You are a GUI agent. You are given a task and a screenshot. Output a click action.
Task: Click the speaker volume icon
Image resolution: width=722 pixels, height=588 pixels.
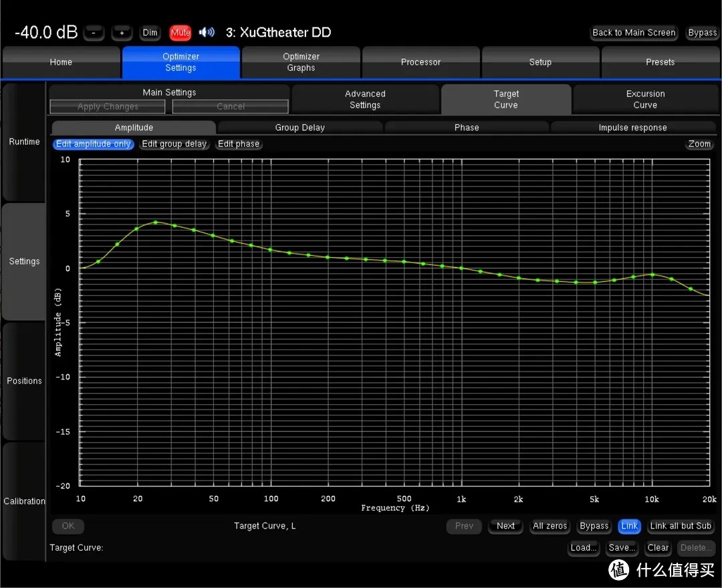click(207, 32)
